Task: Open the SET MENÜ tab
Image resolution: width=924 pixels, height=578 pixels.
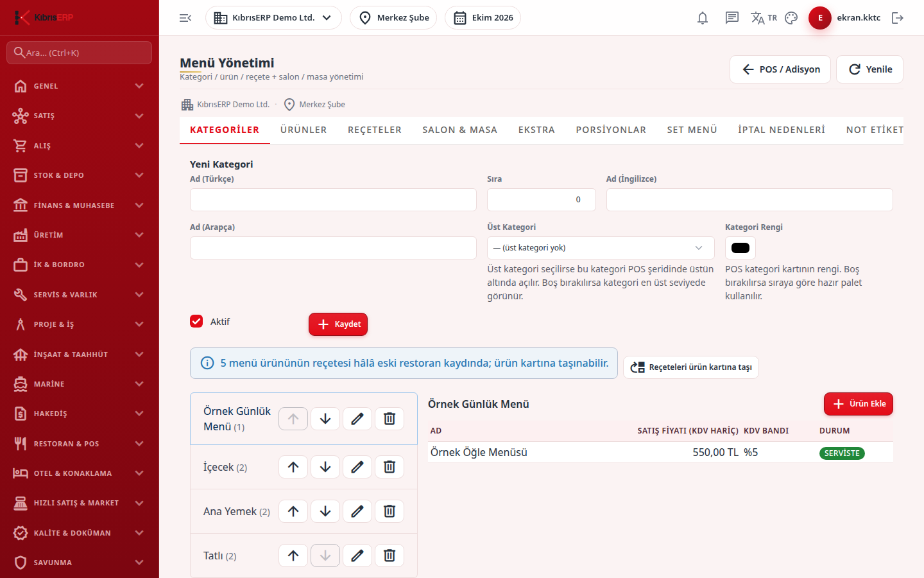Action: coord(692,130)
